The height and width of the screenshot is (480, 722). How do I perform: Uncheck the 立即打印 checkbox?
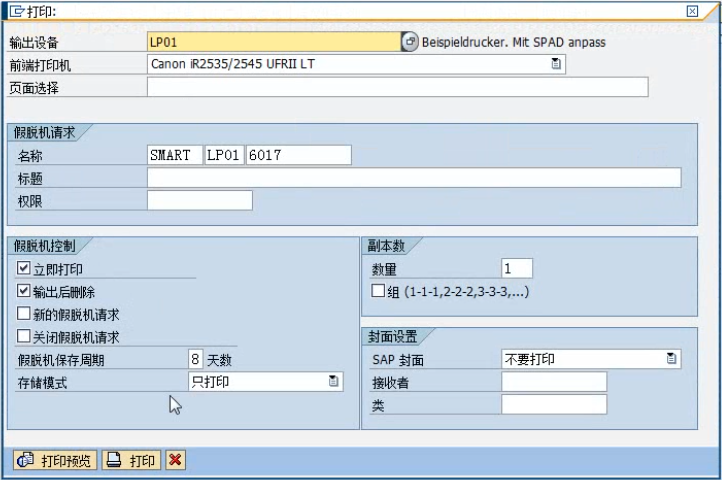click(25, 269)
